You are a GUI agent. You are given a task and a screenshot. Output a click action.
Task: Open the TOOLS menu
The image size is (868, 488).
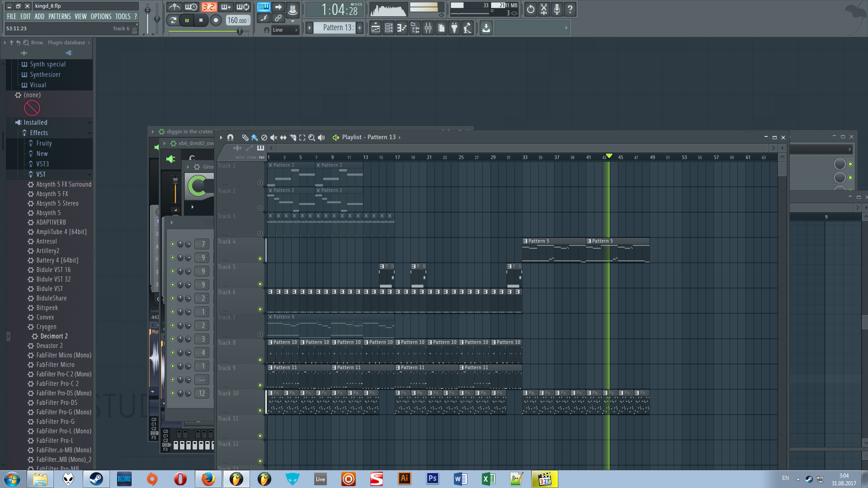pos(123,16)
